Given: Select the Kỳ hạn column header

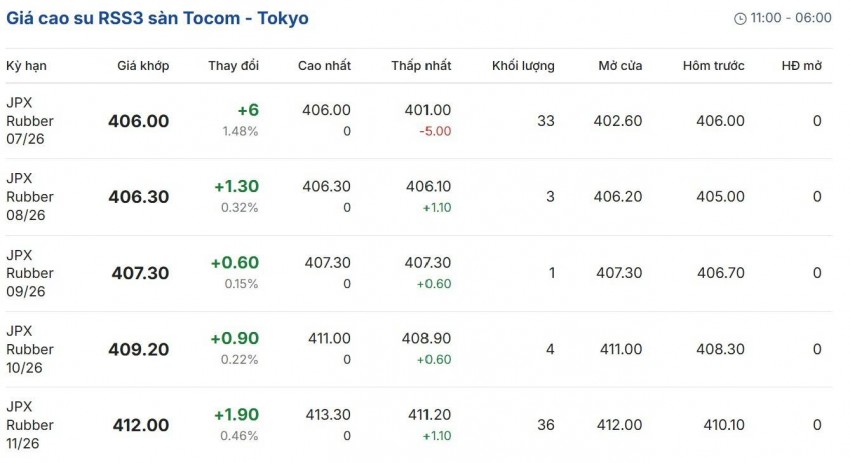Looking at the screenshot, I should click(x=27, y=66).
